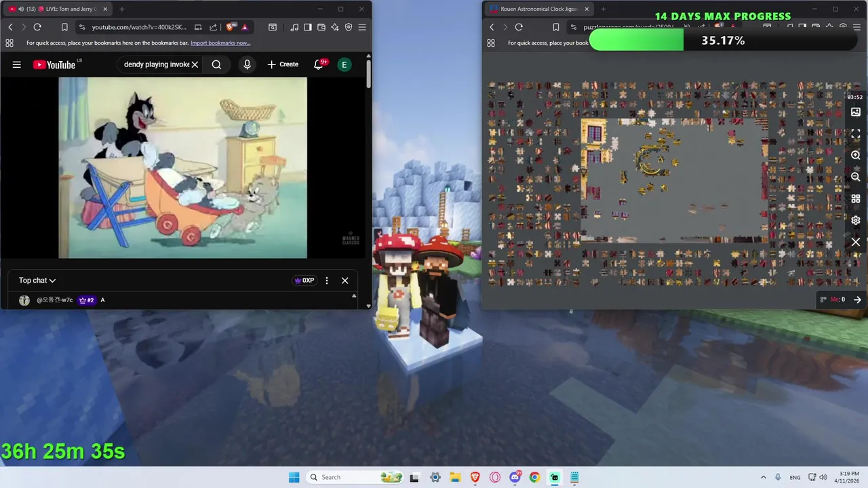The height and width of the screenshot is (488, 868).
Task: Open Brave main menu in puzzle window
Action: point(856,27)
